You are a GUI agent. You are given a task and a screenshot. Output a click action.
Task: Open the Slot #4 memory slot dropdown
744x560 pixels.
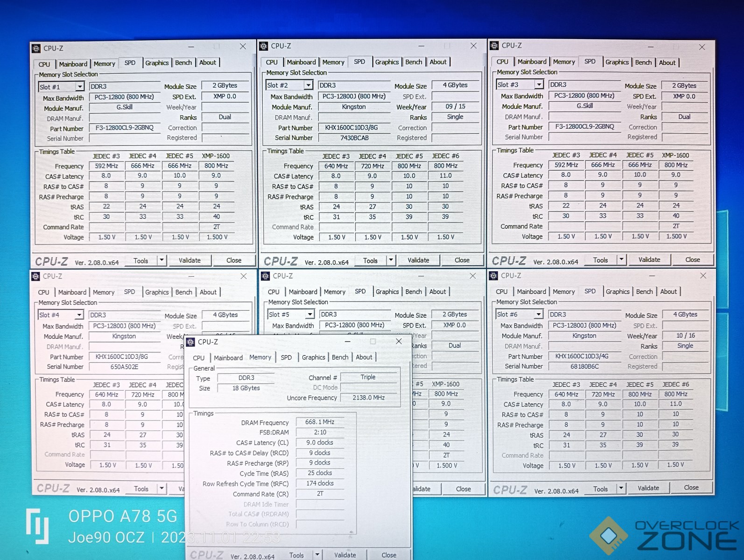point(79,315)
